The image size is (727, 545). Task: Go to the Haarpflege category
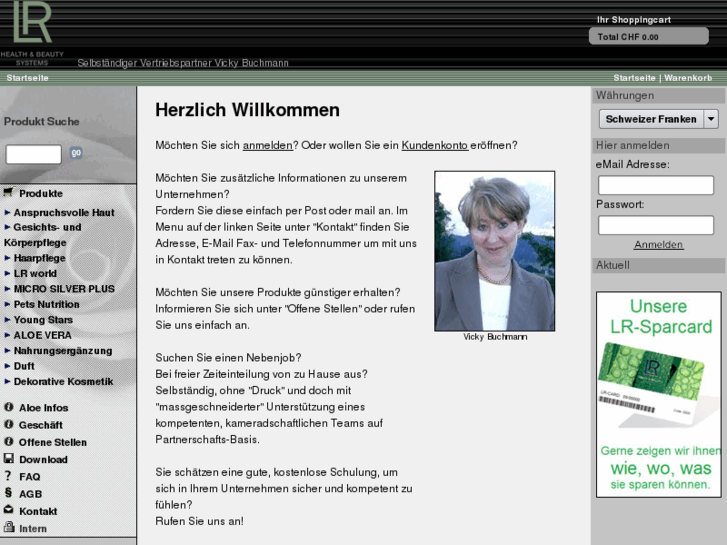pyautogui.click(x=39, y=258)
